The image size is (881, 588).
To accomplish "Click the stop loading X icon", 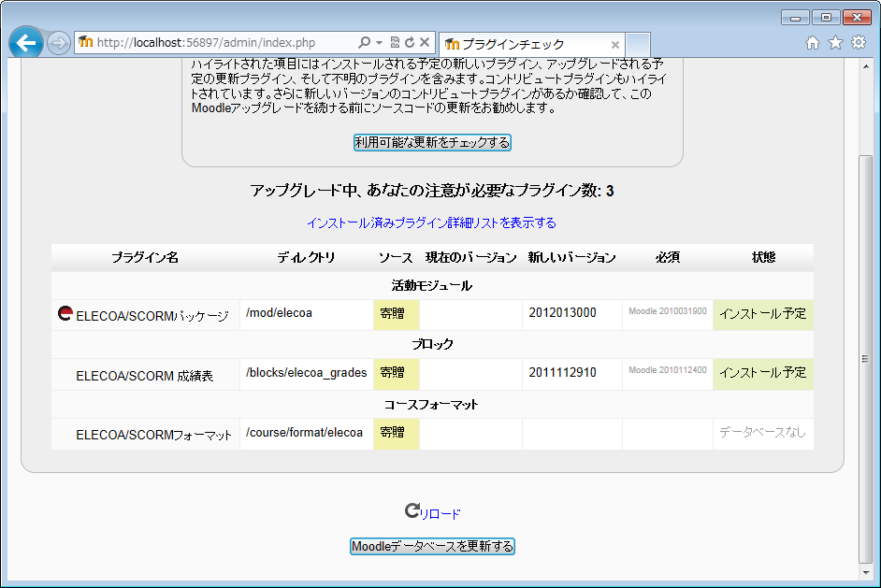I will coord(425,43).
